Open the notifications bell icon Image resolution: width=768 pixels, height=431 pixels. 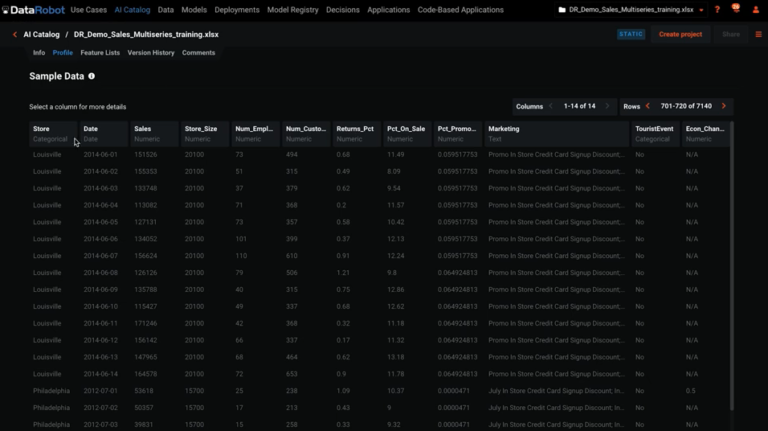click(736, 8)
